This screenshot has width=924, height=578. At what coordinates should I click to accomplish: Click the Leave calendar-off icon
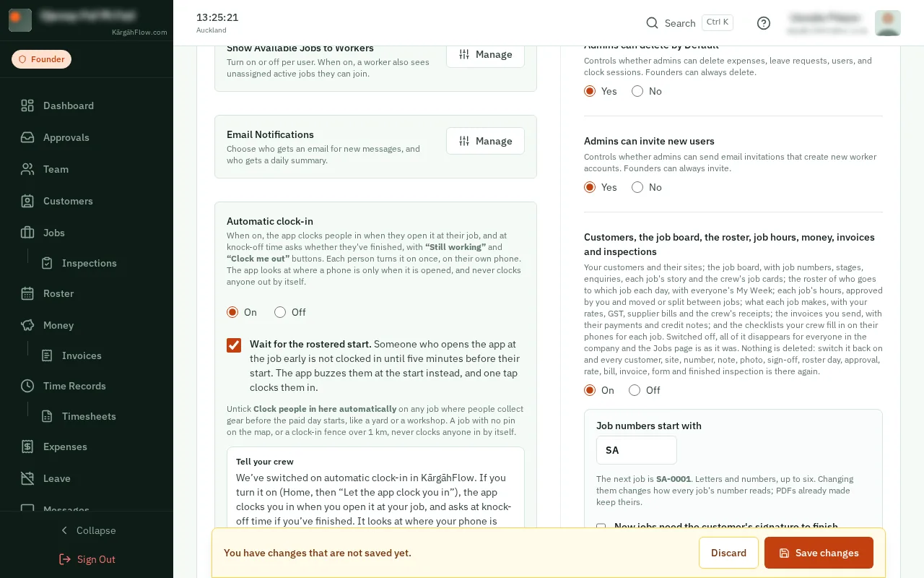click(27, 478)
